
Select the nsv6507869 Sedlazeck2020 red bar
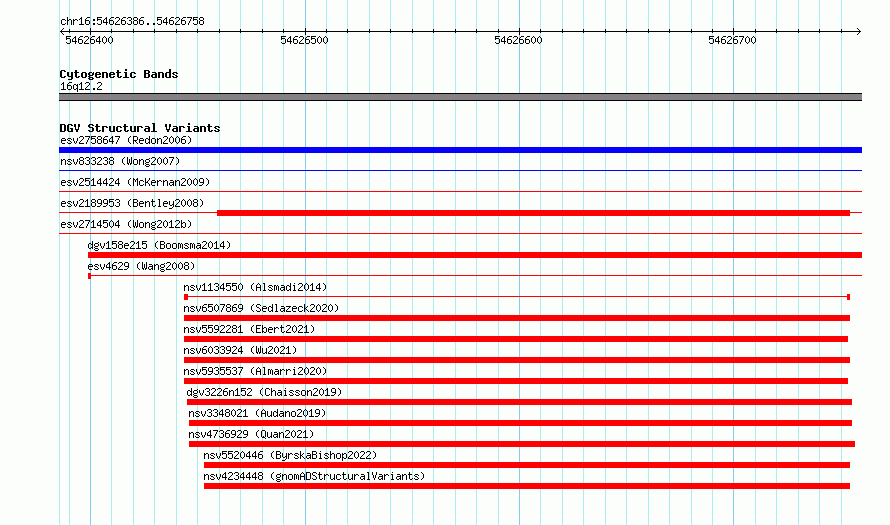pos(517,318)
